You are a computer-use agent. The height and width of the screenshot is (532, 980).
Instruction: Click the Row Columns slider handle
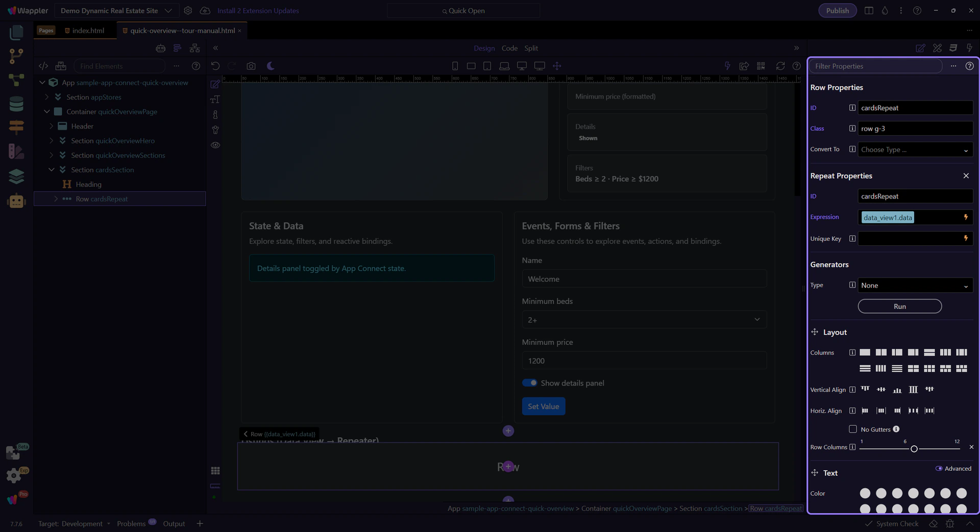coord(914,448)
